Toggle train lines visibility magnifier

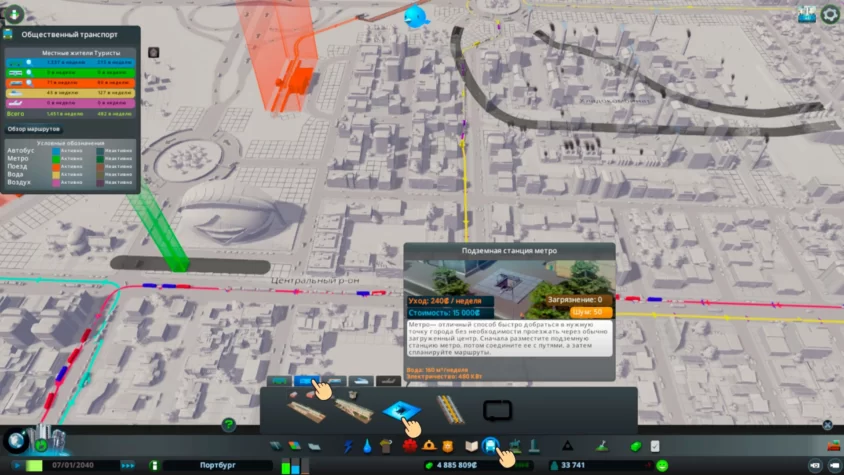pyautogui.click(x=29, y=82)
